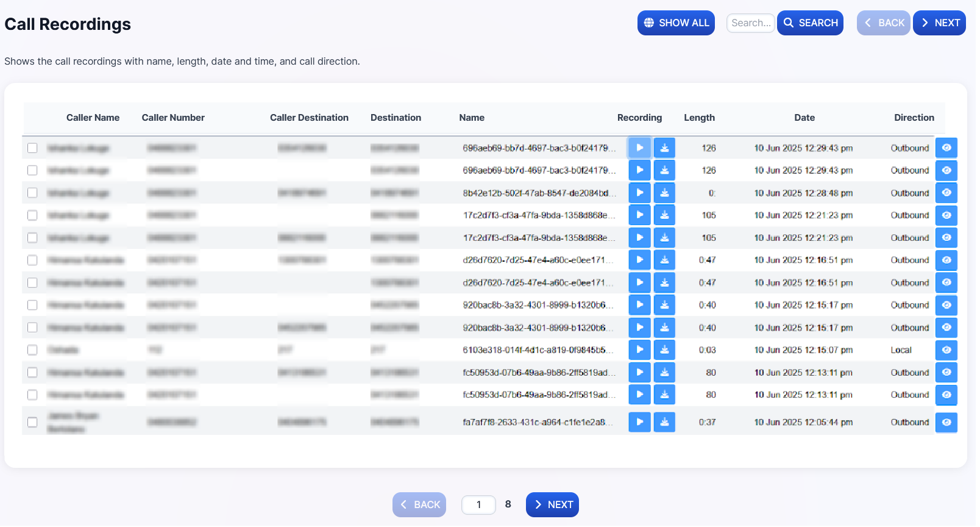
Task: View the 920bac8b recording with blank Caller Destination
Action: click(946, 305)
